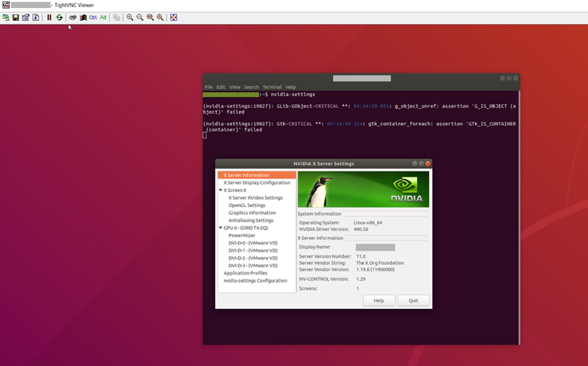The height and width of the screenshot is (366, 588).
Task: Send Ctrl+Alt+Del to the remote host
Action: tap(72, 17)
